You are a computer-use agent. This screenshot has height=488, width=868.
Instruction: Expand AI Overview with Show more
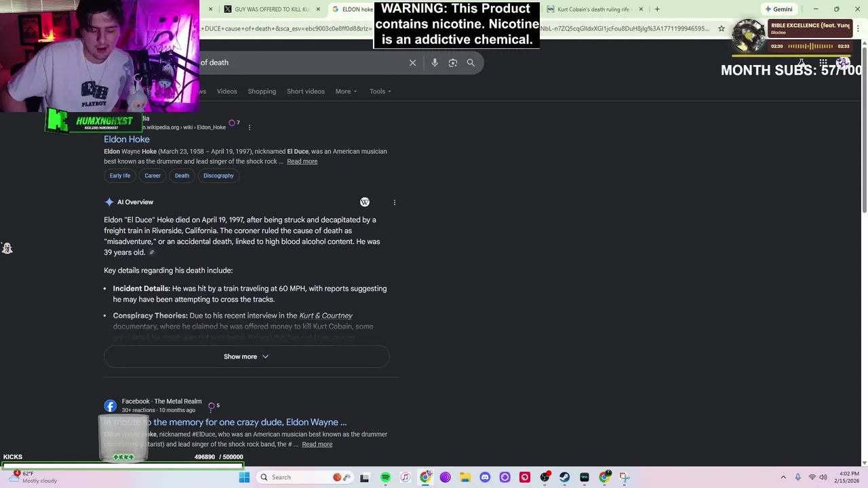point(246,357)
